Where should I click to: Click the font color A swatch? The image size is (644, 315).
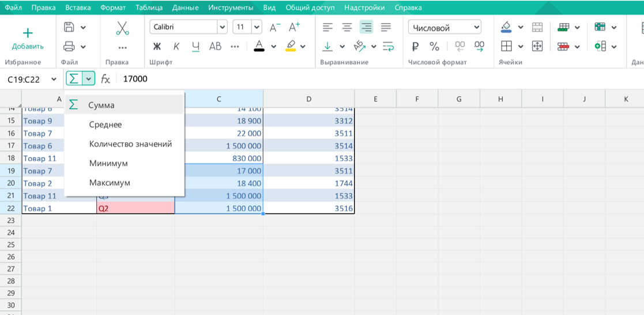tap(259, 45)
